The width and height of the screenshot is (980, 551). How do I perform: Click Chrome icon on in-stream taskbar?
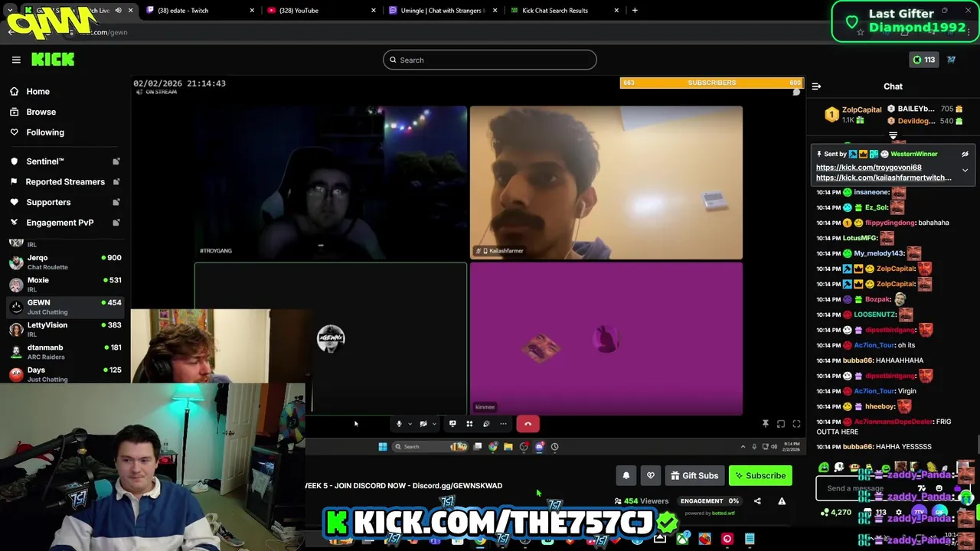click(493, 447)
